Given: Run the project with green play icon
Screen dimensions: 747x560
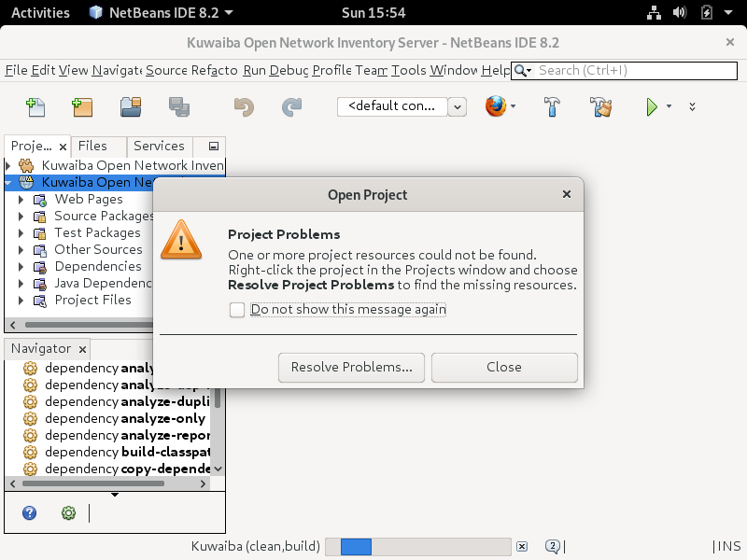Looking at the screenshot, I should (x=652, y=107).
